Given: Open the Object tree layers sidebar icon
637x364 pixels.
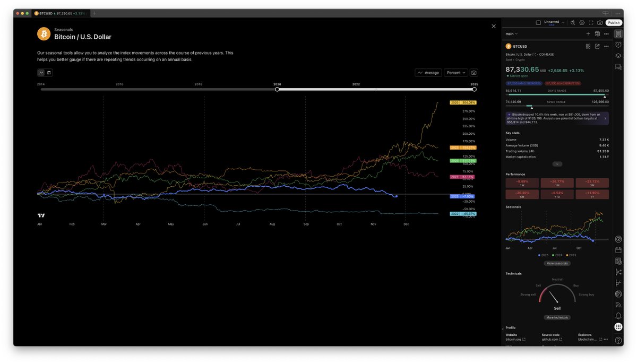Looking at the screenshot, I should coord(618,56).
